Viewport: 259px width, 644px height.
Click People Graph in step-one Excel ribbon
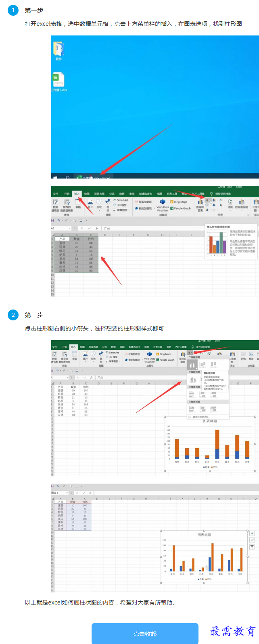181,208
